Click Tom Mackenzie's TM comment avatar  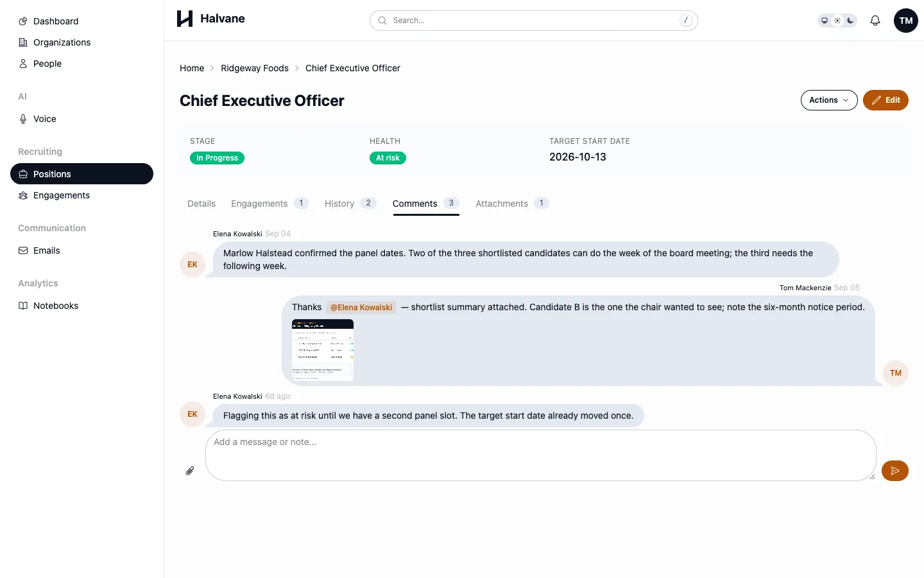pyautogui.click(x=896, y=373)
